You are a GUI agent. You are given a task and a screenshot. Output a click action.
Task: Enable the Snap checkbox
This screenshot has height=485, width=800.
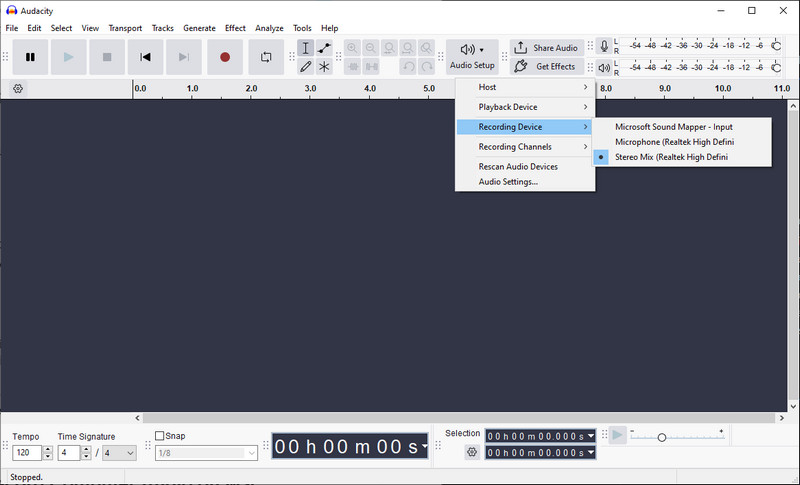(160, 436)
